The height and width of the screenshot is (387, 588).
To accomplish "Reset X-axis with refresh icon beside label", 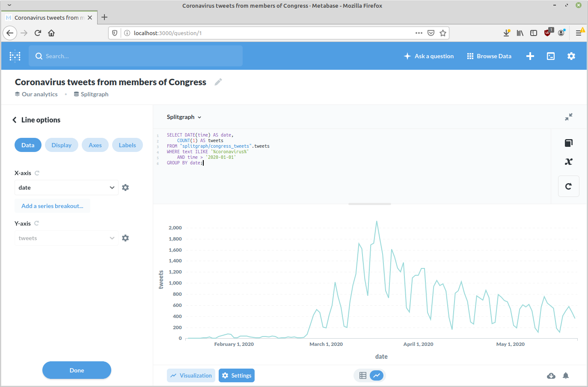I will tap(37, 173).
